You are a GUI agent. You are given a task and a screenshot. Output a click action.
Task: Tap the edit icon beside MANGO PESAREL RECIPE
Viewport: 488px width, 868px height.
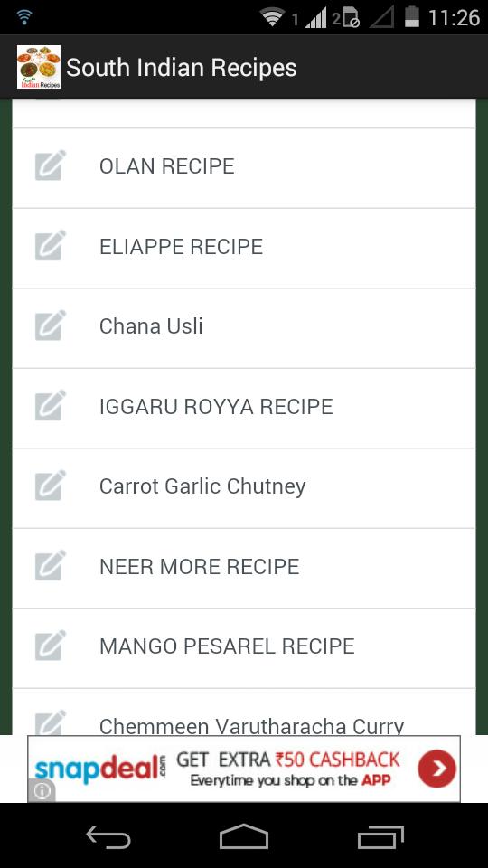51,645
